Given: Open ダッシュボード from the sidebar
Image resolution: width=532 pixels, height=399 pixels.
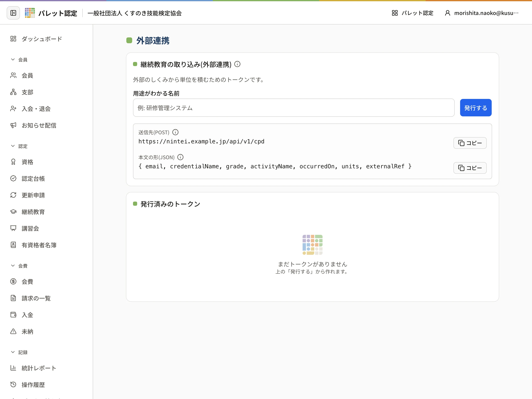Looking at the screenshot, I should pyautogui.click(x=46, y=39).
